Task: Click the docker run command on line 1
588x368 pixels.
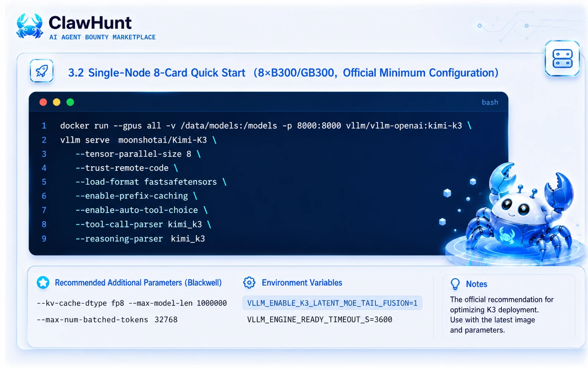Action: click(x=266, y=126)
